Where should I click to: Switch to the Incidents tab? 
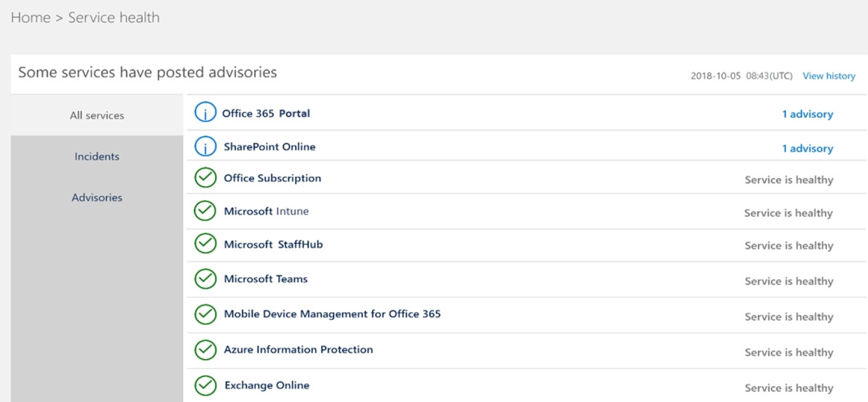click(x=97, y=156)
